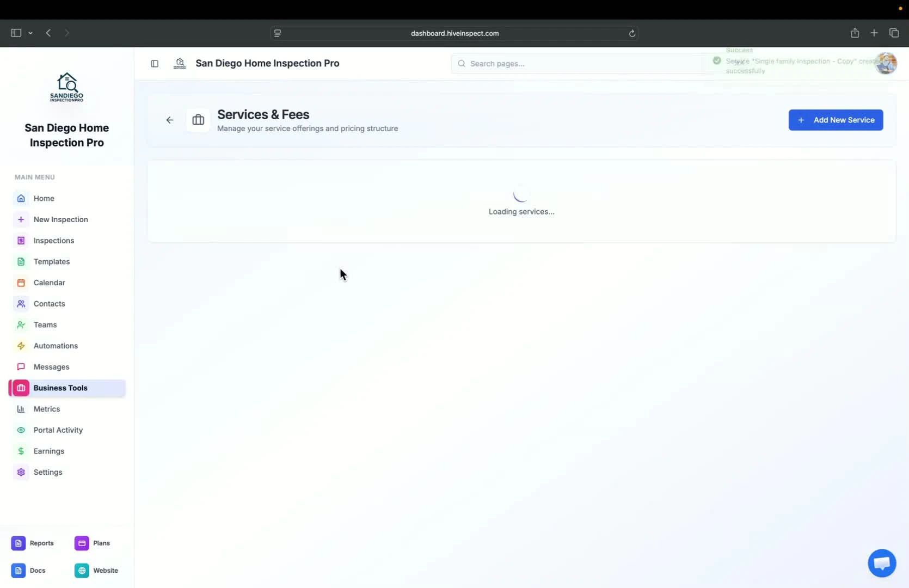Click the back arrow on Services & Fees
The width and height of the screenshot is (909, 588).
(170, 120)
